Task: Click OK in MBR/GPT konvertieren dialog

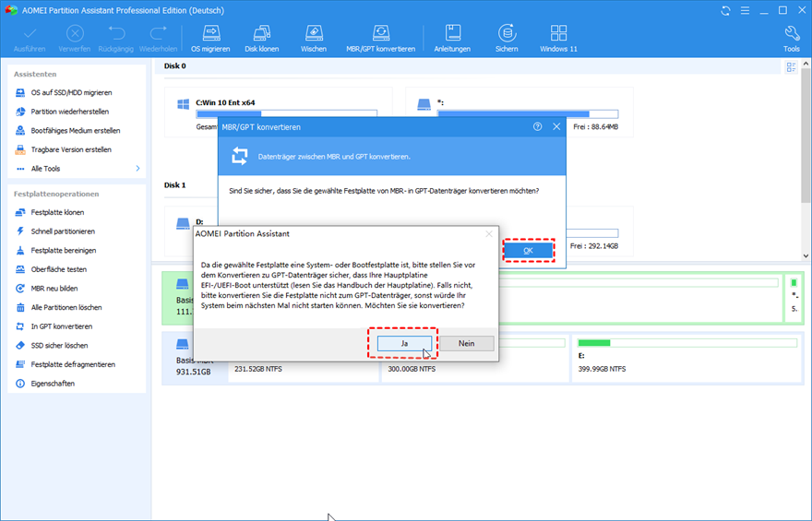Action: pos(528,251)
